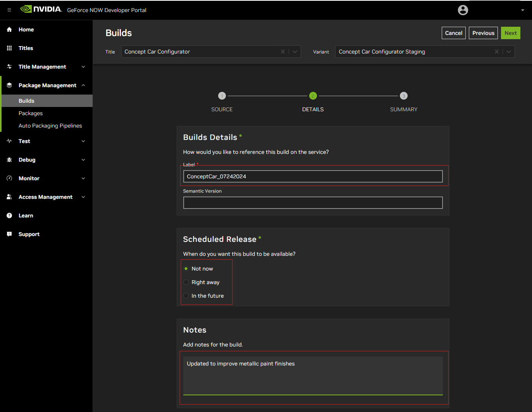Click the Title Management sliders icon
This screenshot has width=532, height=412.
(9, 67)
